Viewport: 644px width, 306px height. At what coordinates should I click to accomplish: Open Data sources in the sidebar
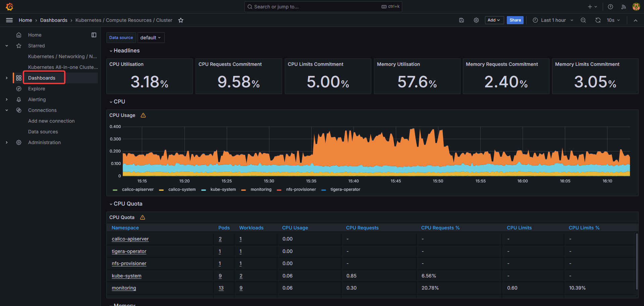coord(43,132)
